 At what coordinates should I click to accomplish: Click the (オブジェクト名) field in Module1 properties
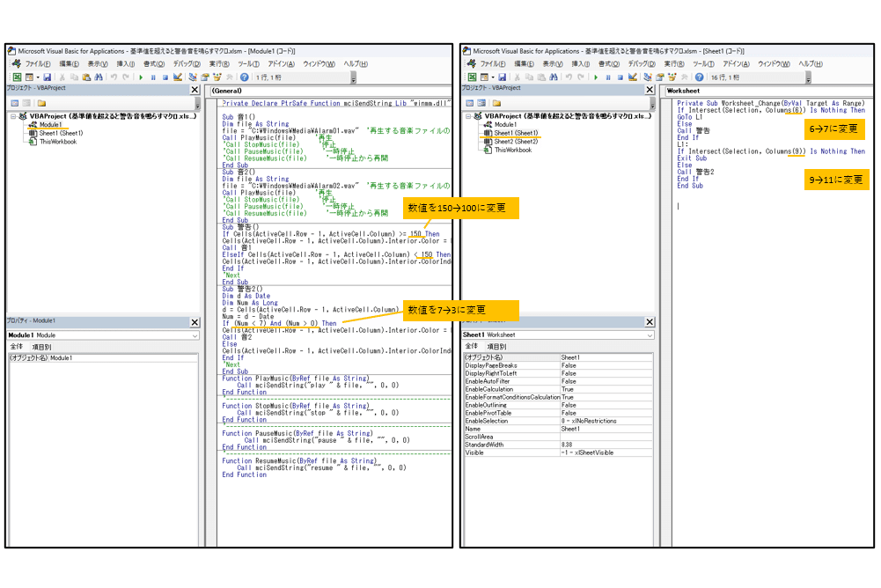click(103, 357)
